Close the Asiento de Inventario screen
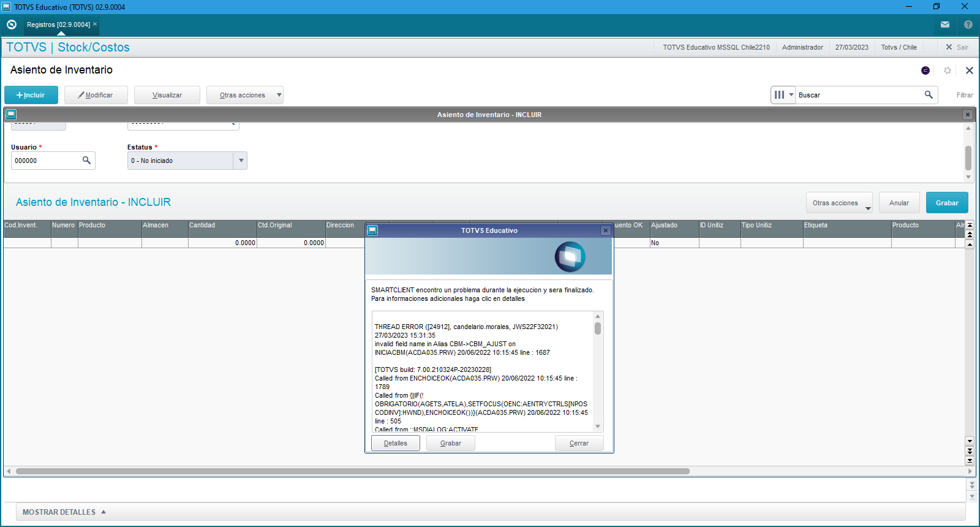 pyautogui.click(x=970, y=70)
